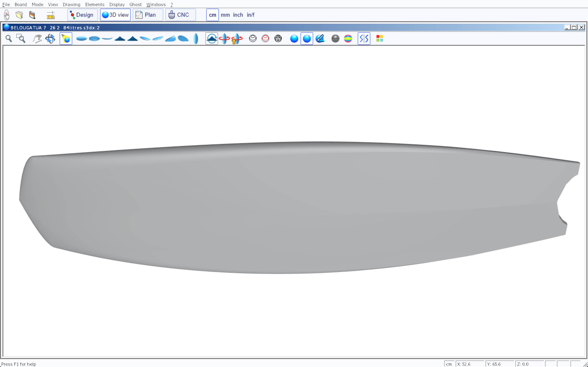Activate the pan hand tool
This screenshot has width=588, height=367.
pyautogui.click(x=37, y=39)
